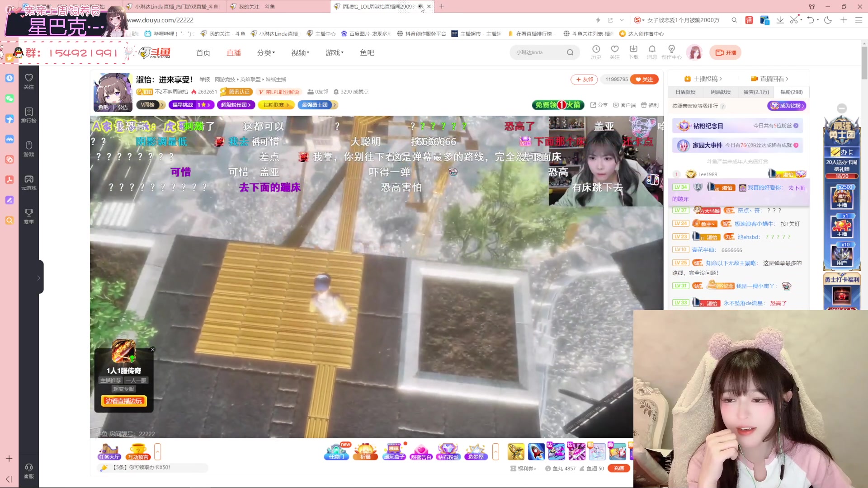Expand the 视频 dropdown menu
868x488 pixels.
[300, 52]
